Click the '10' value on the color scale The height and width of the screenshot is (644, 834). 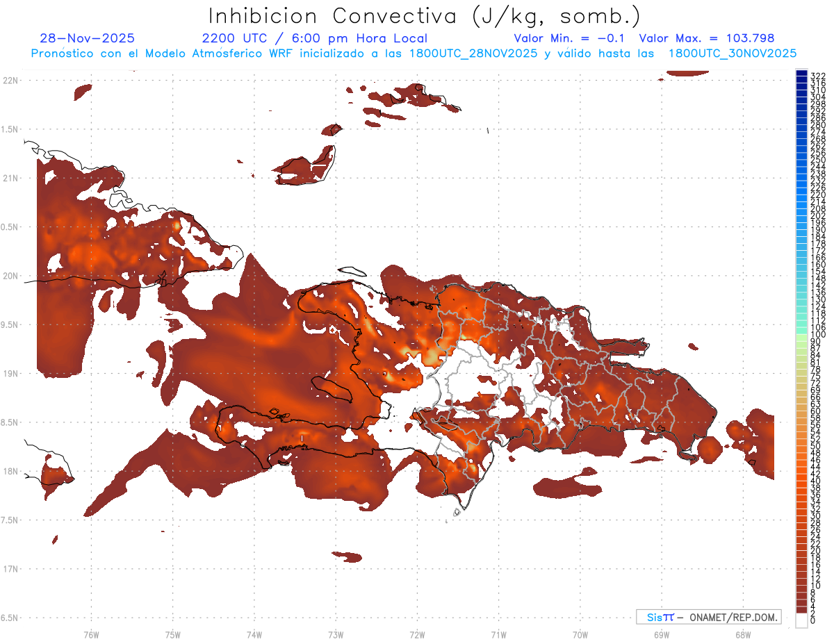click(815, 586)
